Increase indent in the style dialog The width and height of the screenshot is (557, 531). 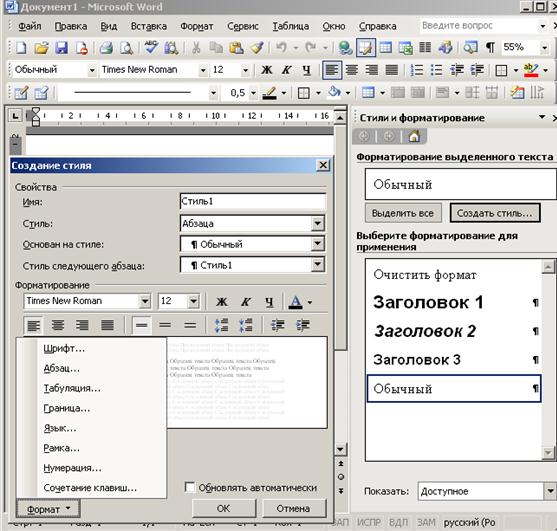[x=302, y=325]
